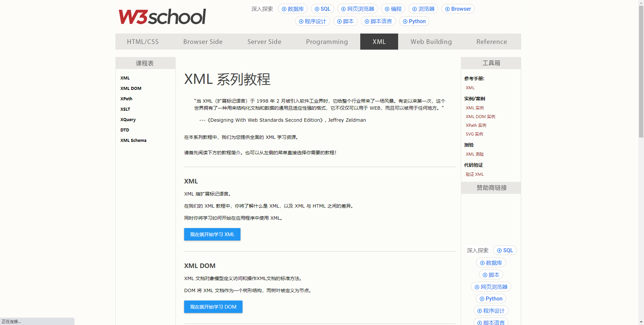Open the Python tag in top bar
The width and height of the screenshot is (644, 325).
(414, 21)
